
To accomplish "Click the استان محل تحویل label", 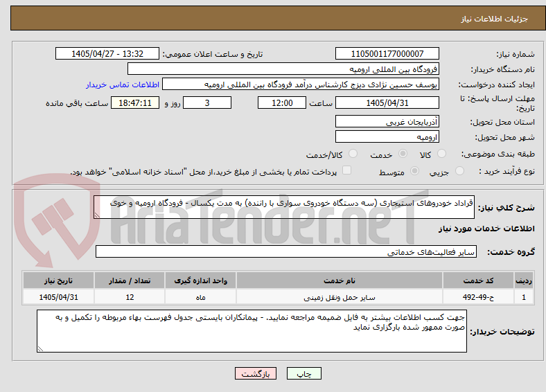I will [x=502, y=122].
